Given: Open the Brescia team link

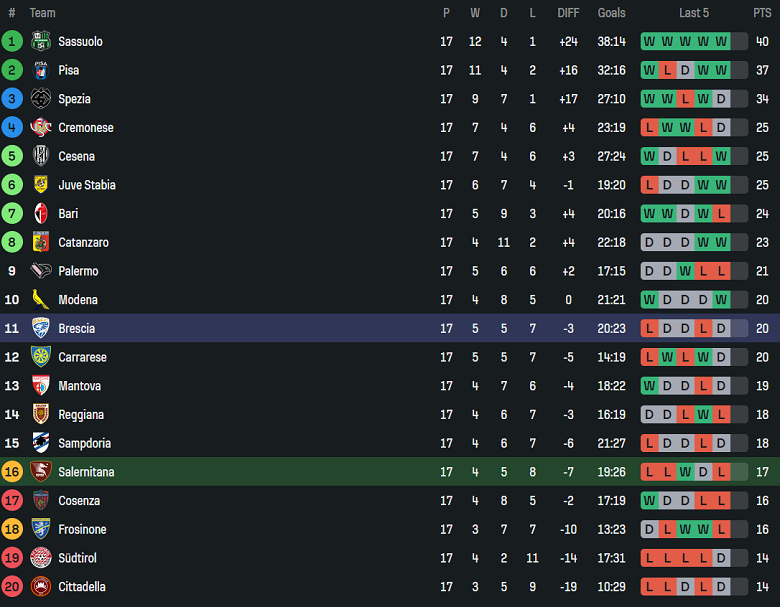Looking at the screenshot, I should point(77,328).
